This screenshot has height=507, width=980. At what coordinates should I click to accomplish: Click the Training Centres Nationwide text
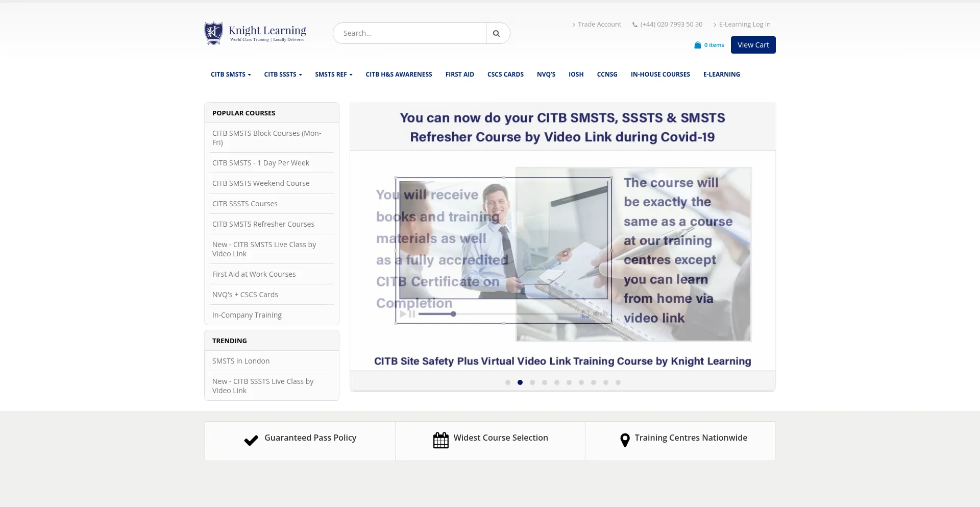point(691,438)
